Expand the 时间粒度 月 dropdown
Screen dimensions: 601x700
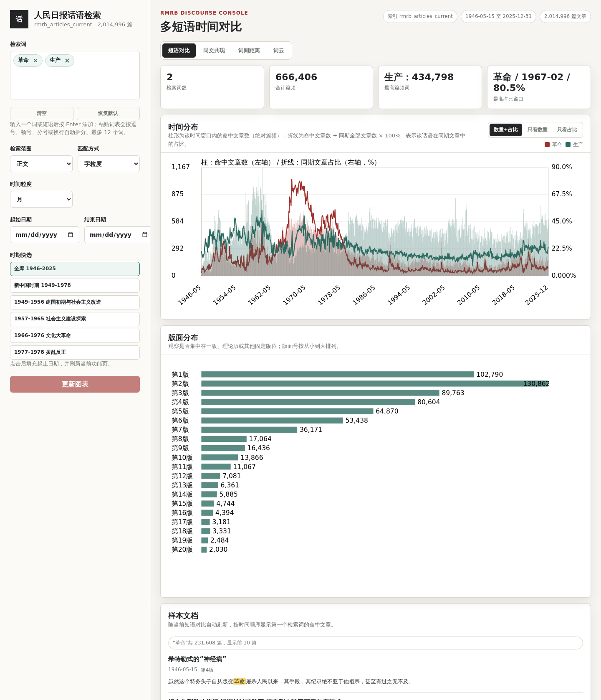[41, 199]
